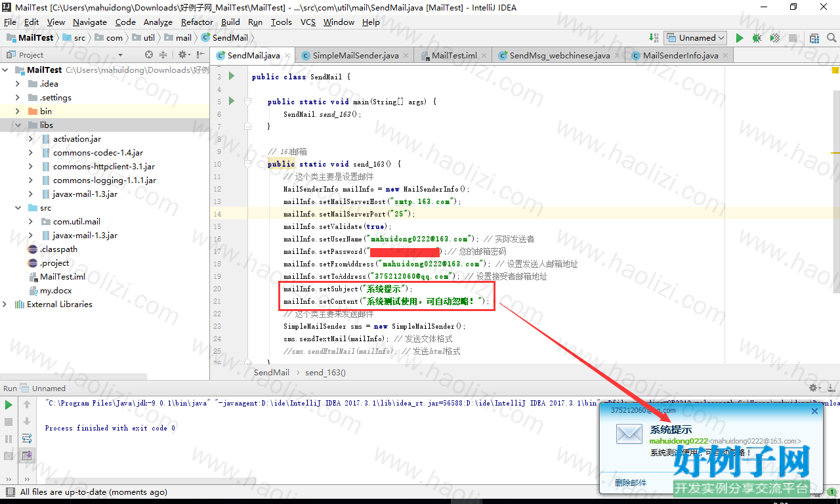840x504 pixels.
Task: Switch to SendMsg_webchinese.java tab
Action: (x=560, y=56)
